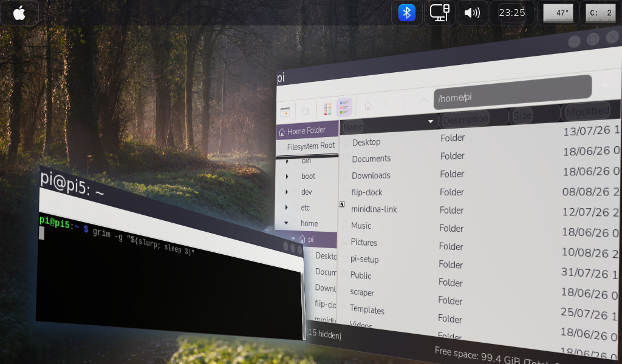The width and height of the screenshot is (622, 364).
Task: Collapse the pi folder in the tree
Action: point(293,239)
